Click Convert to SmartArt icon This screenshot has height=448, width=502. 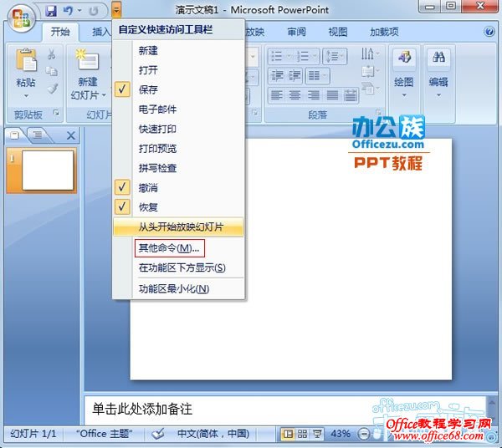[370, 88]
